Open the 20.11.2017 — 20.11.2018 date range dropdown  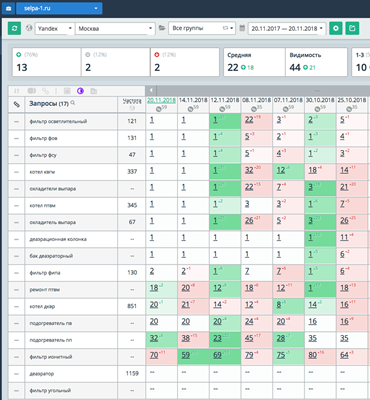[x=287, y=28]
